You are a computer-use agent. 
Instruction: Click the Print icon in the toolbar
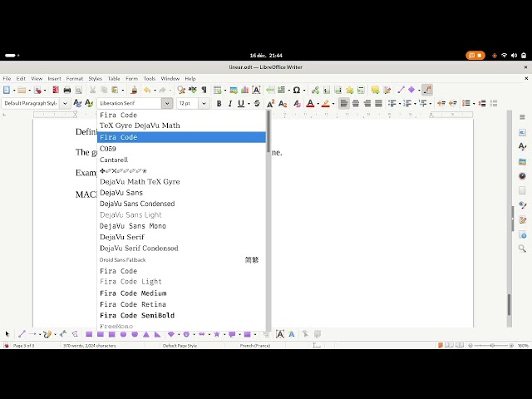click(x=67, y=90)
